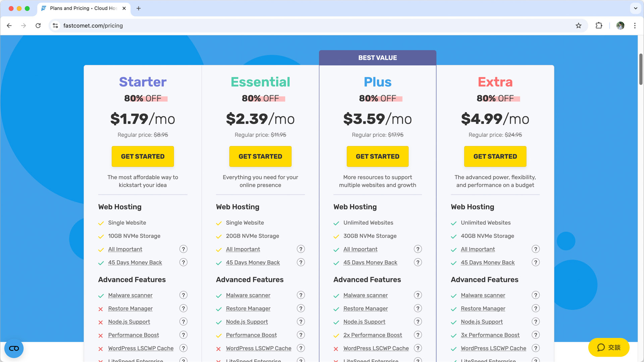Open the Chrome profile avatar menu
Screen dimensions: 644x362
pyautogui.click(x=620, y=26)
